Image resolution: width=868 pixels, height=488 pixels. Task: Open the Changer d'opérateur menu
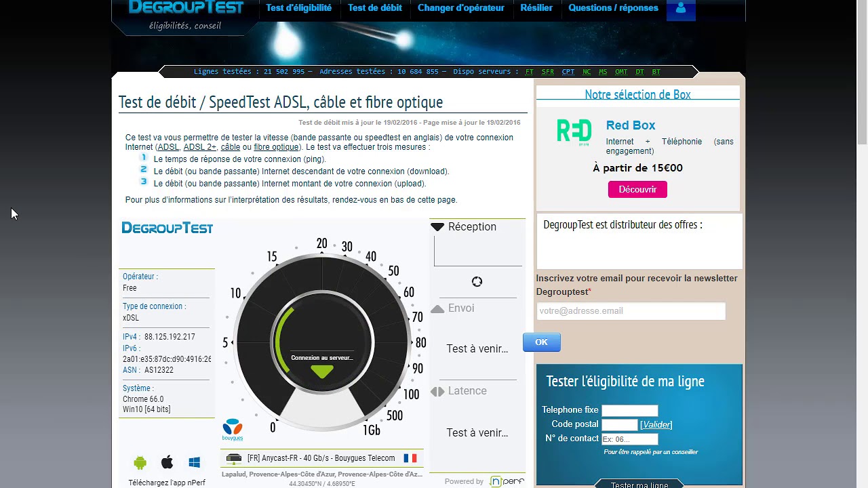coord(461,8)
